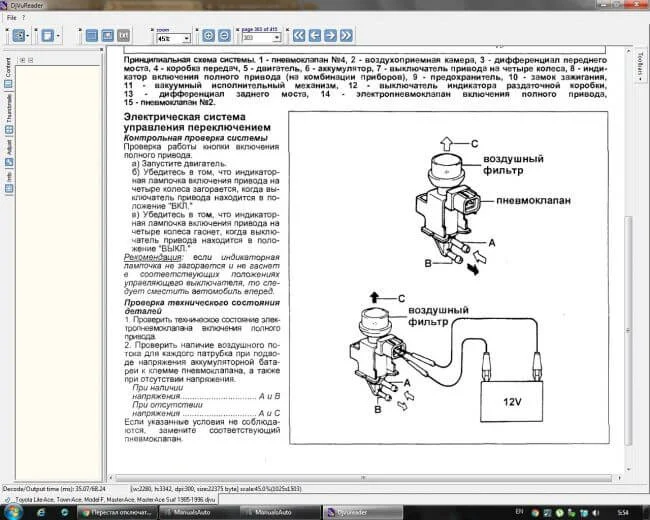650x520 pixels.
Task: Go to the next page
Action: click(x=331, y=35)
